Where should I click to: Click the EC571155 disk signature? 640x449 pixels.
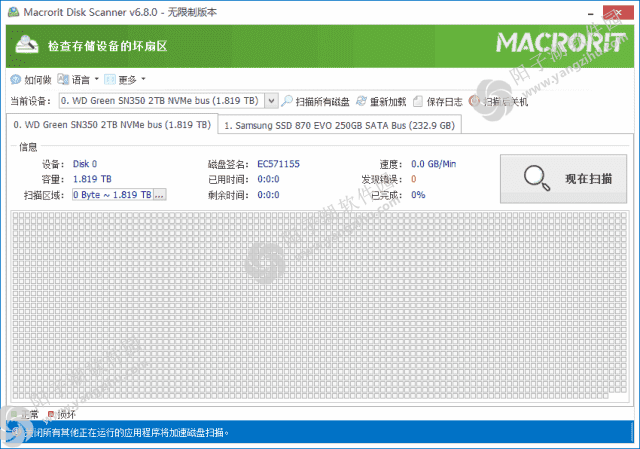click(x=278, y=164)
